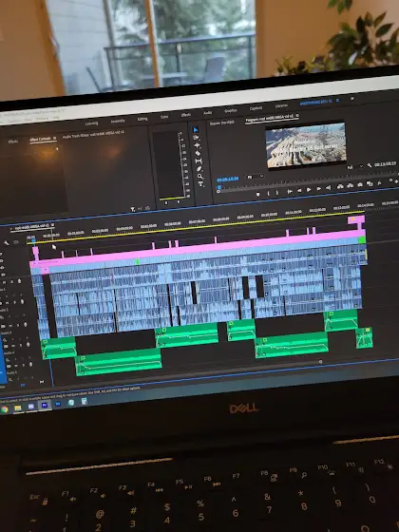Mute the Audio 2 track

click(8, 302)
